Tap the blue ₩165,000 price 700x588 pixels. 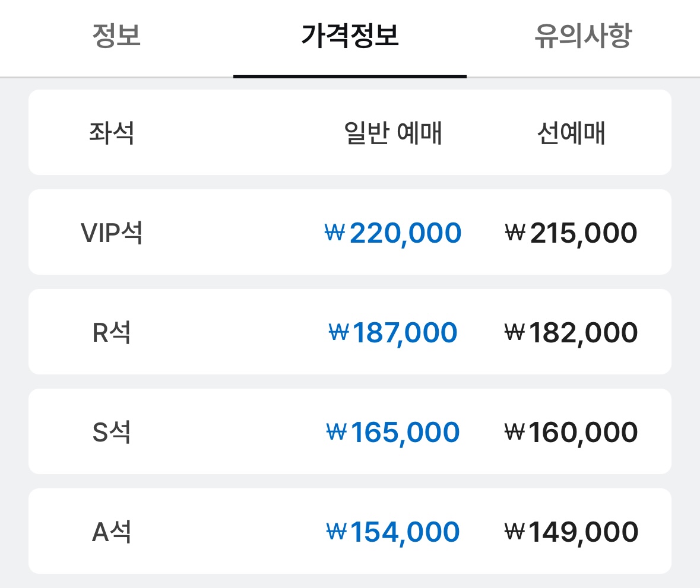click(x=393, y=432)
